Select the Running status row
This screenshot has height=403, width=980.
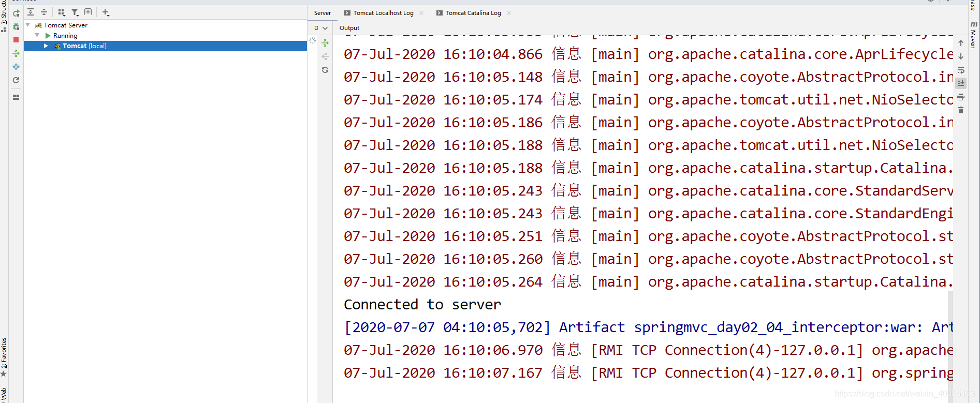click(x=65, y=36)
